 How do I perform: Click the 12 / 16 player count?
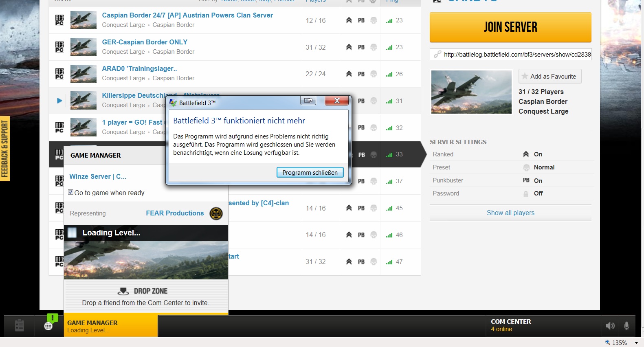pyautogui.click(x=316, y=20)
